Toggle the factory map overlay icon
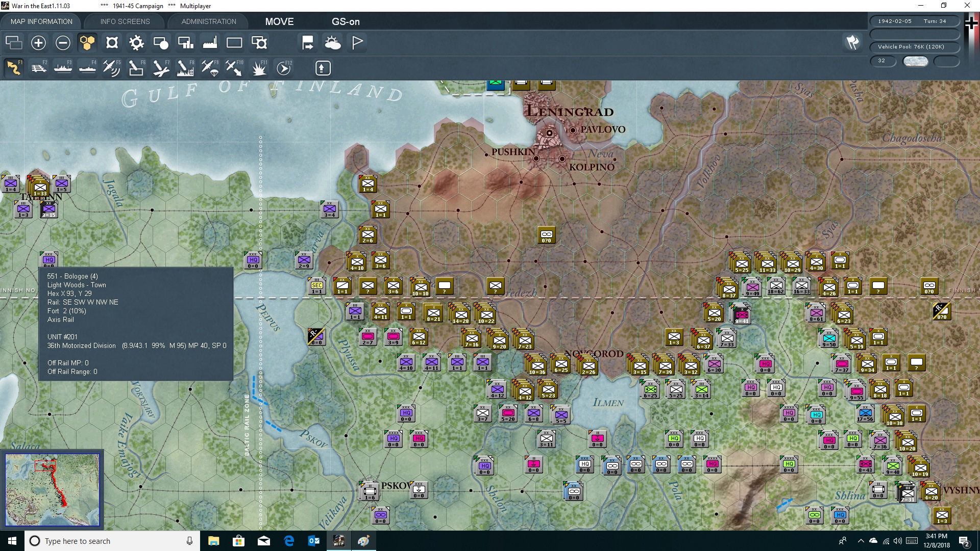 [x=210, y=43]
